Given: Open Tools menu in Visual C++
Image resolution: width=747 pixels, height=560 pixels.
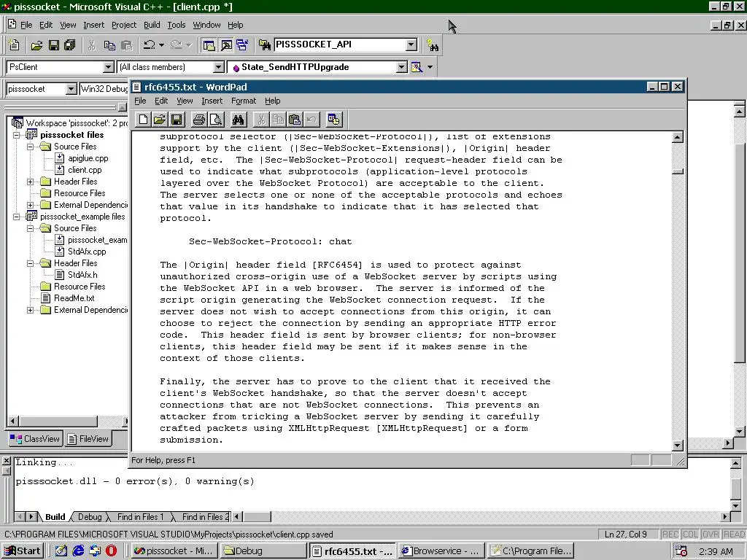Looking at the screenshot, I should [177, 25].
